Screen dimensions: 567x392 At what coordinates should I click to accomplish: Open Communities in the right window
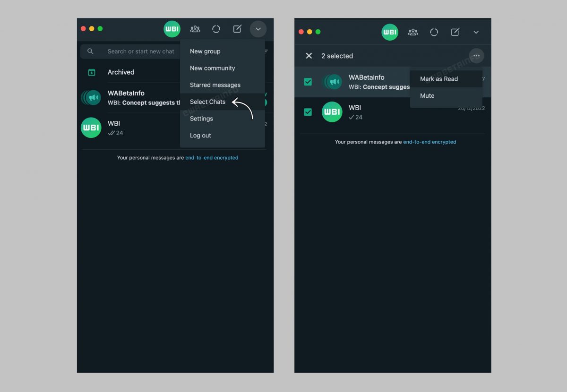413,32
